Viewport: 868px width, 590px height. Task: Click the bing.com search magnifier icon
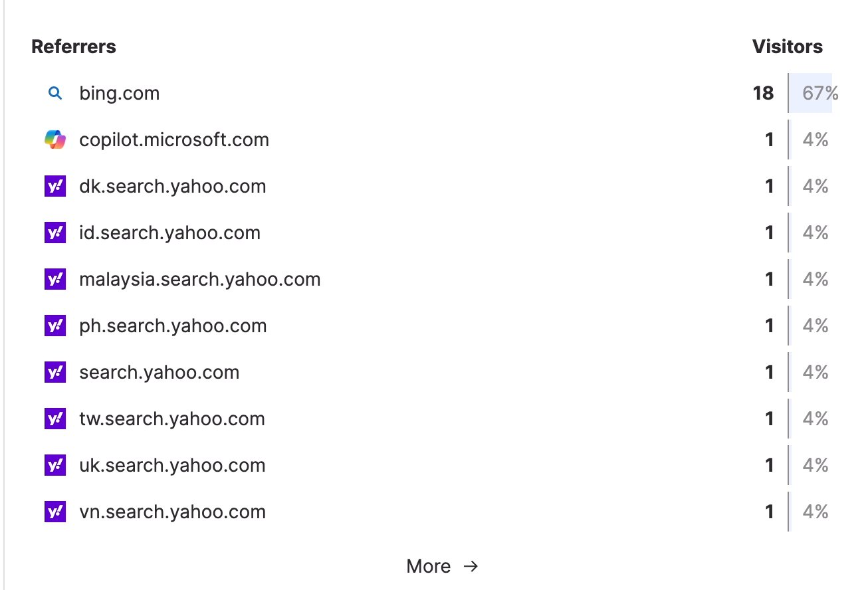click(x=55, y=94)
